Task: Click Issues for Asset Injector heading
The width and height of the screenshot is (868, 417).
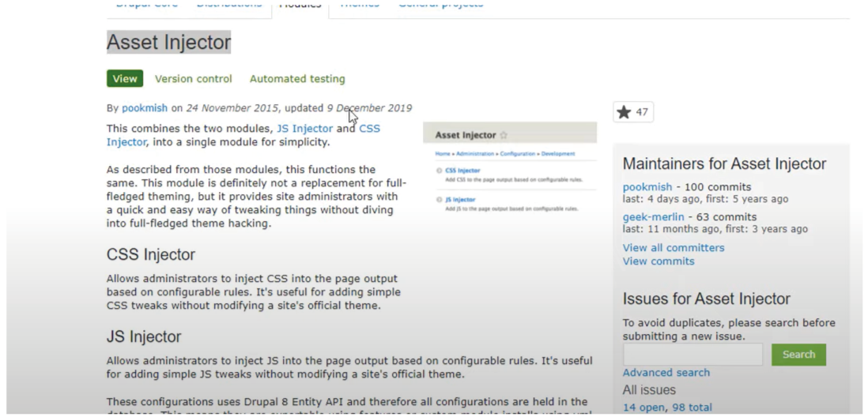Action: click(x=707, y=299)
